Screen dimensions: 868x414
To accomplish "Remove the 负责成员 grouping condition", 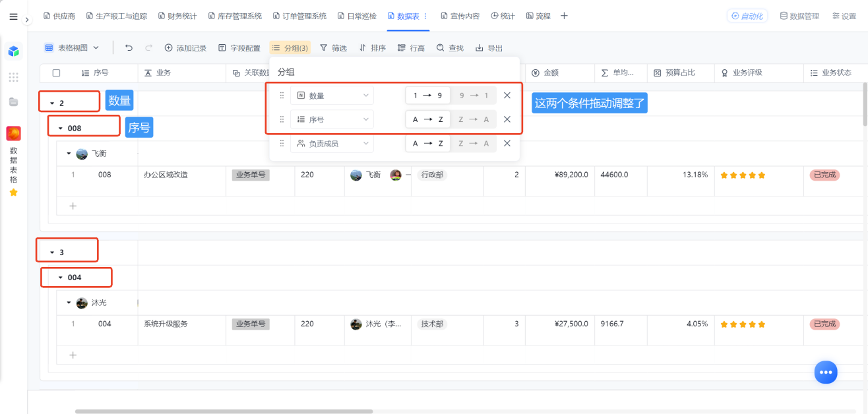I will (x=507, y=143).
